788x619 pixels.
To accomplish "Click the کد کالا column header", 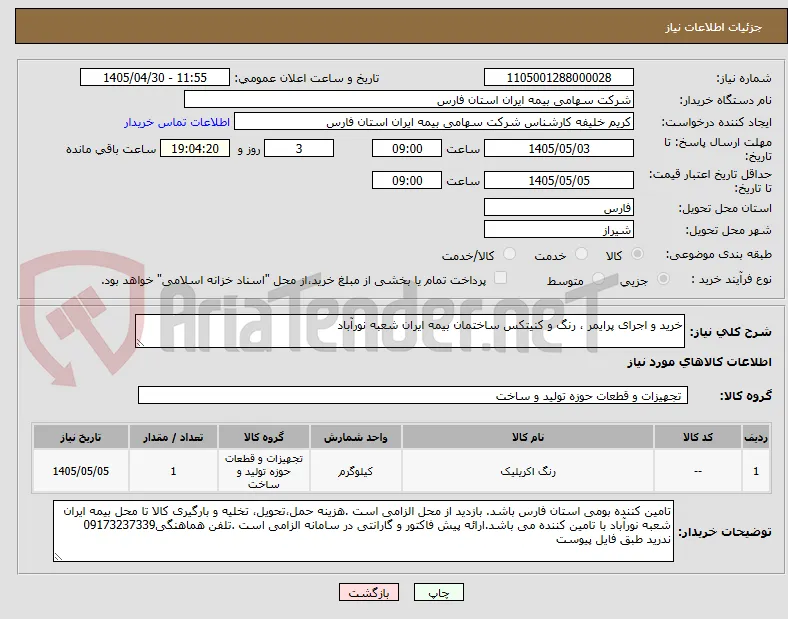I will (x=698, y=437).
